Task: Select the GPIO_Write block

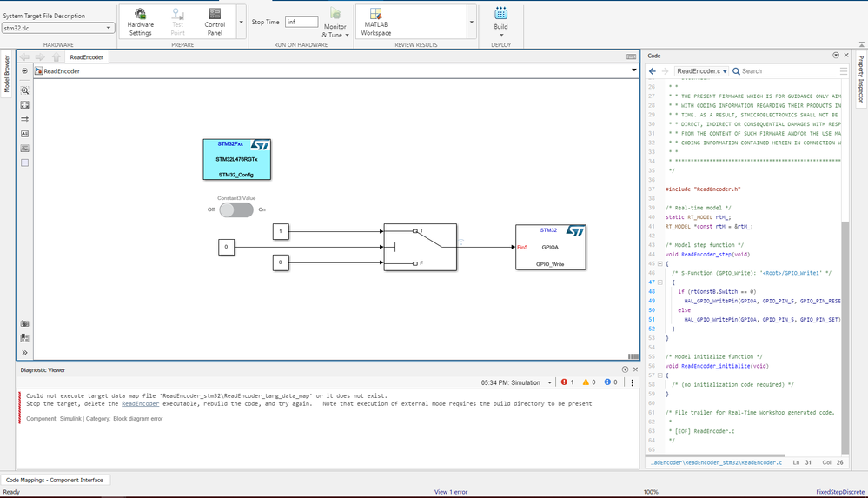Action: [x=550, y=247]
